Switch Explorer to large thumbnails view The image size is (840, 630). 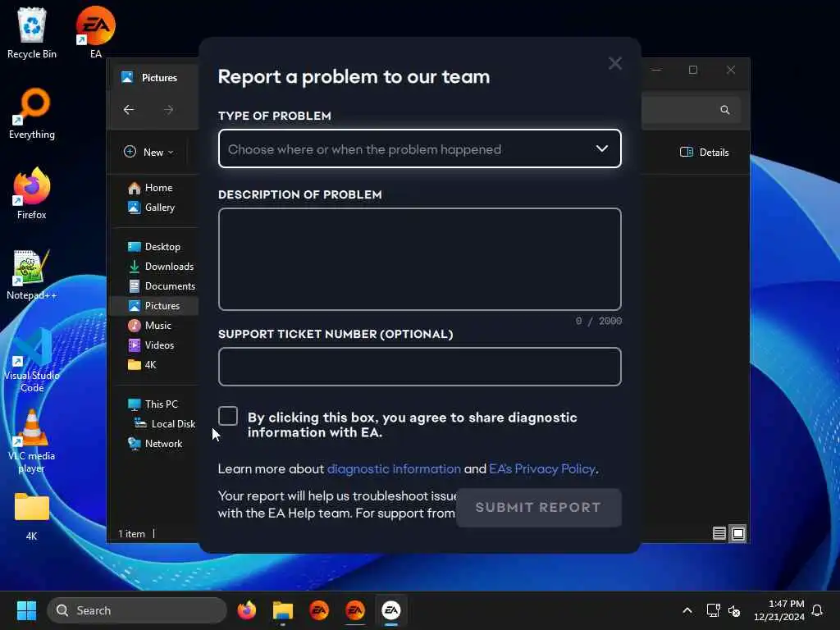pos(737,533)
